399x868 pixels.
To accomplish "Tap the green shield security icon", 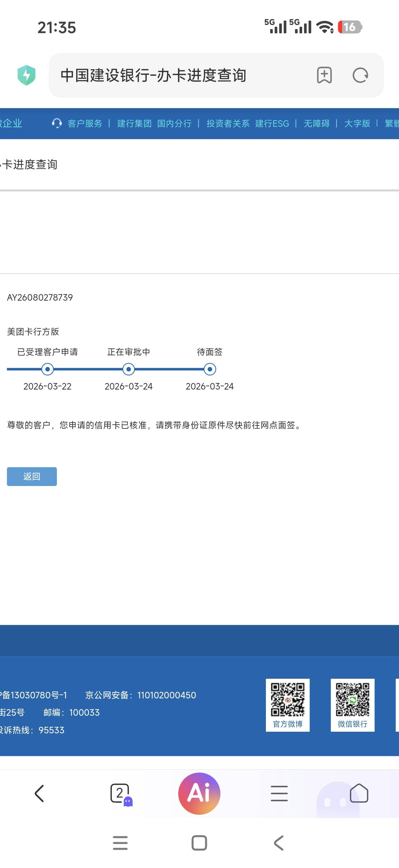I will pos(26,75).
